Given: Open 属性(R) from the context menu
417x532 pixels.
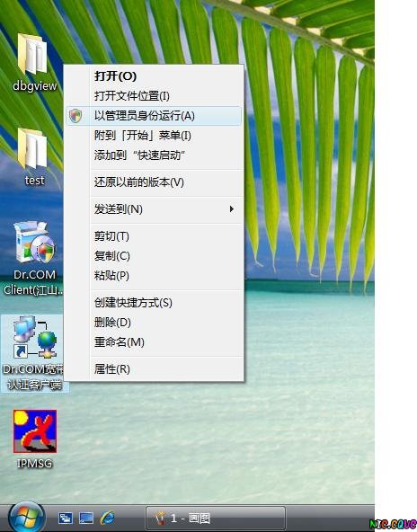Looking at the screenshot, I should coord(154,368).
